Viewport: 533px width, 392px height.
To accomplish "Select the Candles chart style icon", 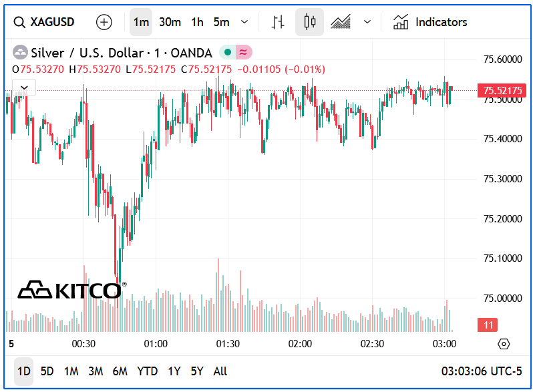I will click(x=309, y=22).
